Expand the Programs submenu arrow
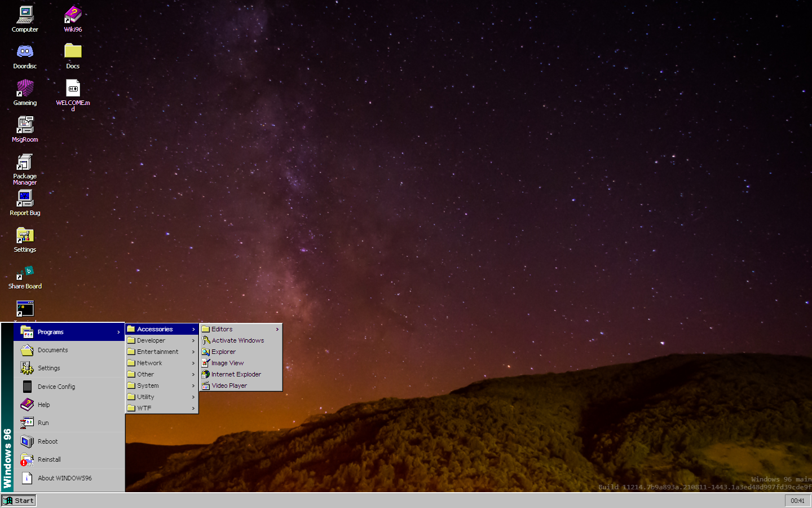The height and width of the screenshot is (508, 812). [x=118, y=332]
